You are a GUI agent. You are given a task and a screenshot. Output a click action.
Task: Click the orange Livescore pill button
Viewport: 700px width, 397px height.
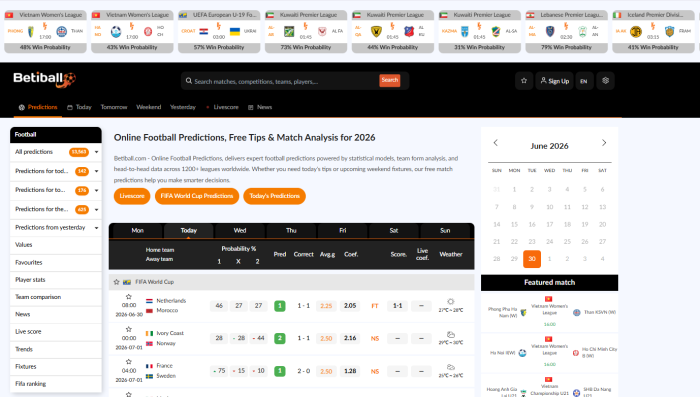pyautogui.click(x=132, y=196)
